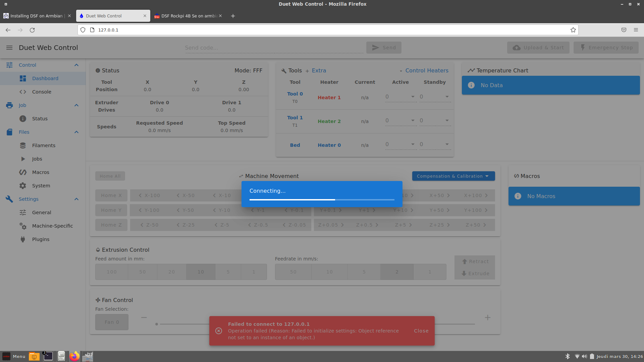This screenshot has width=644, height=362.
Task: Click the Firefox icon in the taskbar
Action: (x=74, y=356)
